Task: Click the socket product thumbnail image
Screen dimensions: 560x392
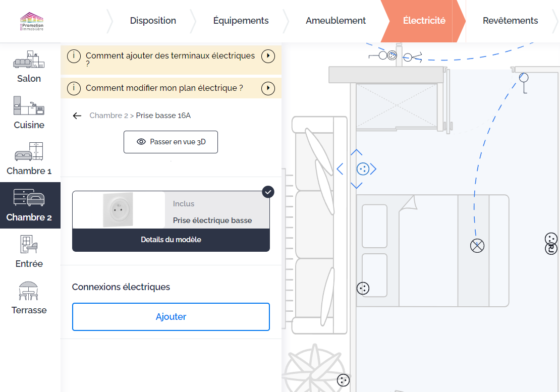Action: point(119,210)
